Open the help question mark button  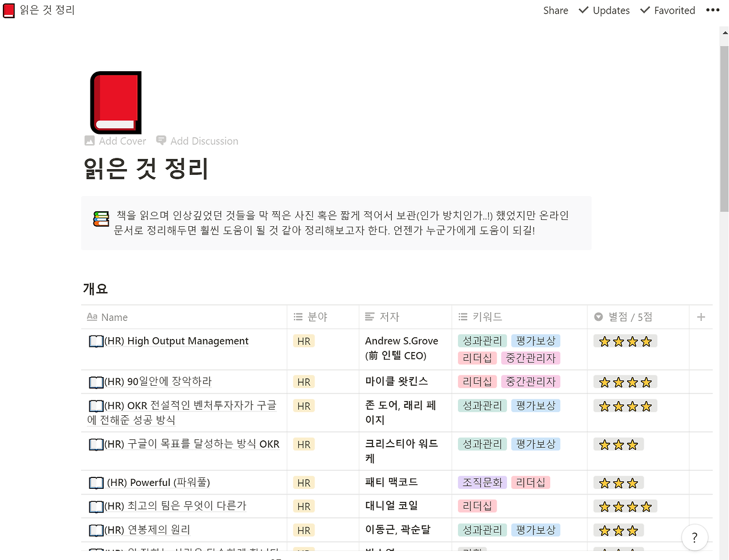click(x=694, y=537)
